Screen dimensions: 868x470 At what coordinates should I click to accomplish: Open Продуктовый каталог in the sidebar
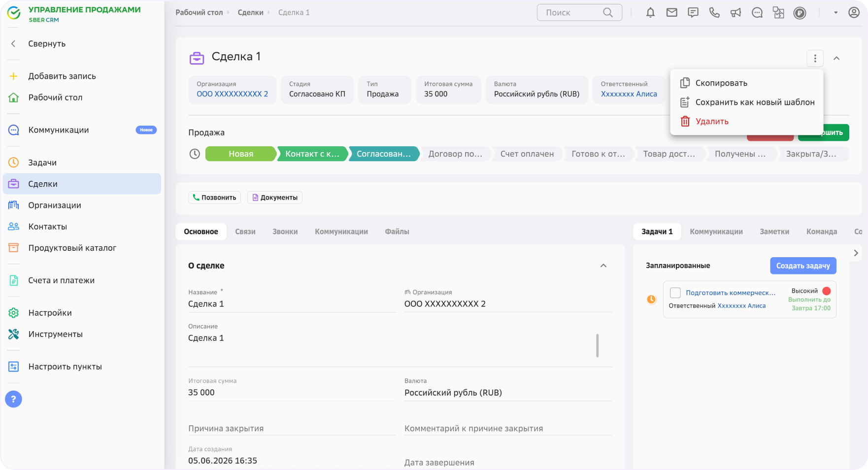[x=82, y=248]
